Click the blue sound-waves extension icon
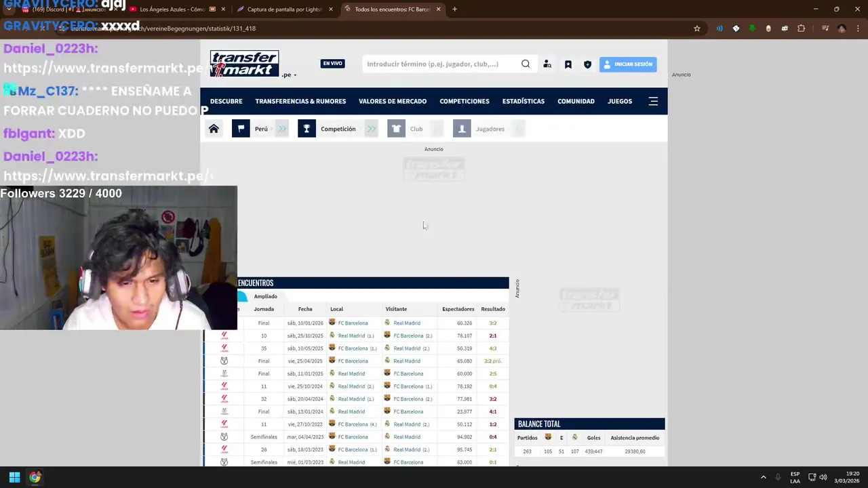The image size is (868, 488). [719, 28]
